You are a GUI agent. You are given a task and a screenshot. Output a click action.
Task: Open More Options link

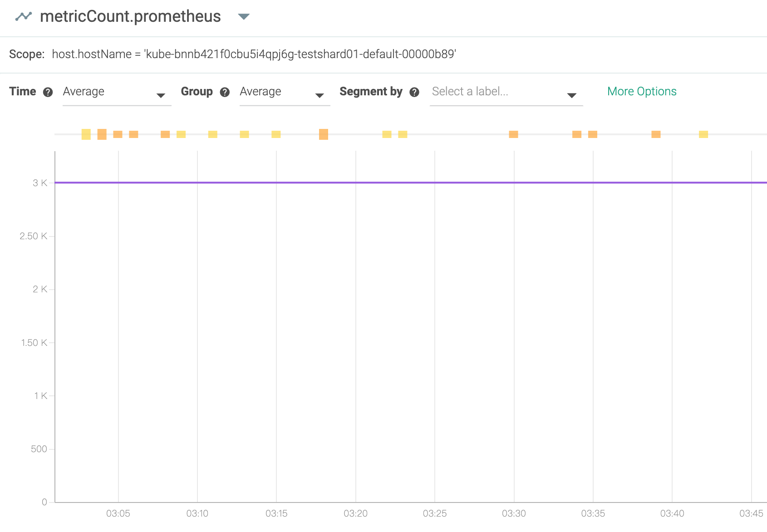coord(642,91)
